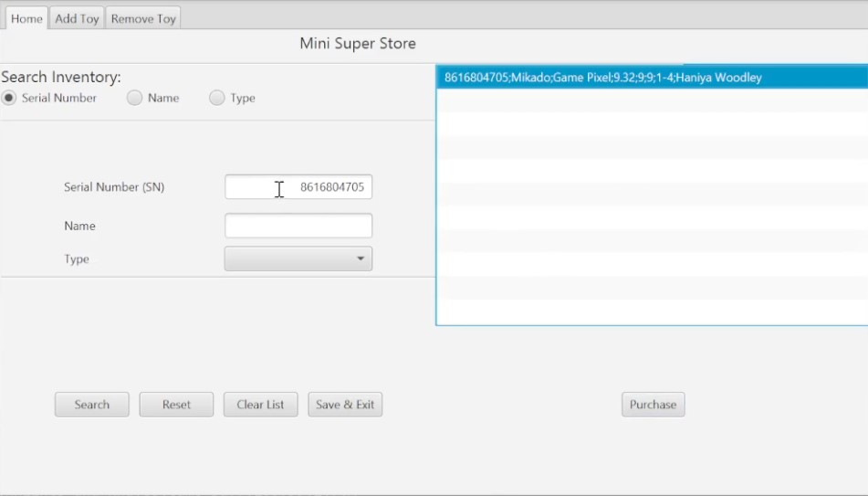Focus the empty Name input field
This screenshot has width=868, height=496.
tap(298, 226)
